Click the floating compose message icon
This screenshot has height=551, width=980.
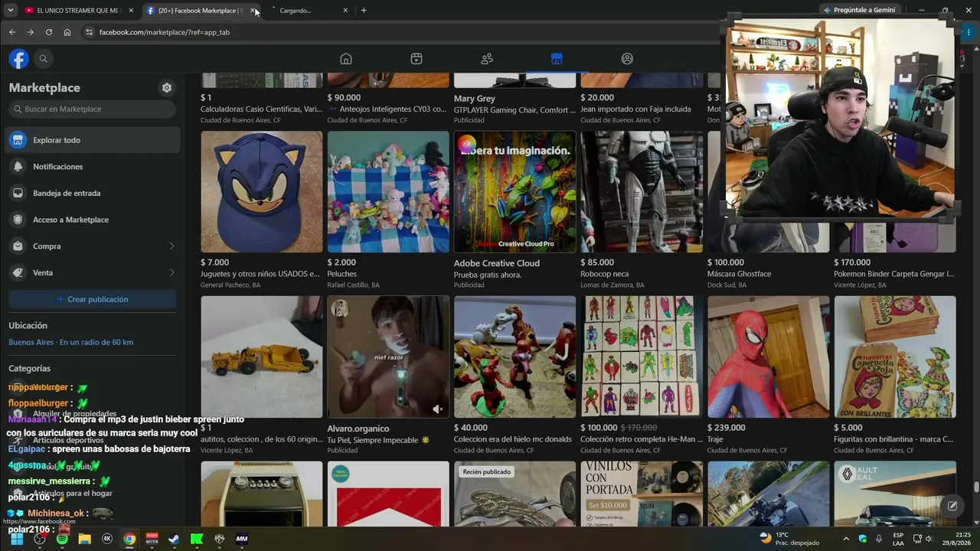pyautogui.click(x=952, y=506)
